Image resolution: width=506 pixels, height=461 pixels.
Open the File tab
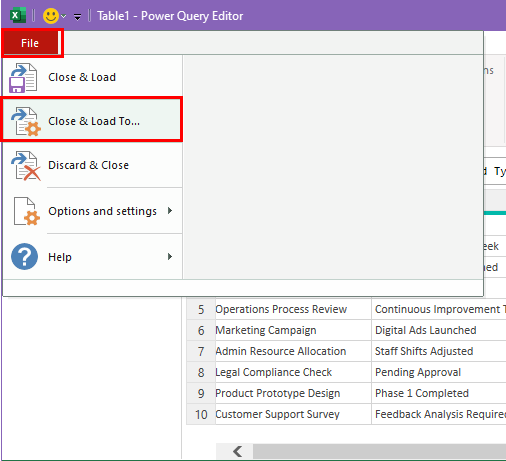click(x=30, y=43)
